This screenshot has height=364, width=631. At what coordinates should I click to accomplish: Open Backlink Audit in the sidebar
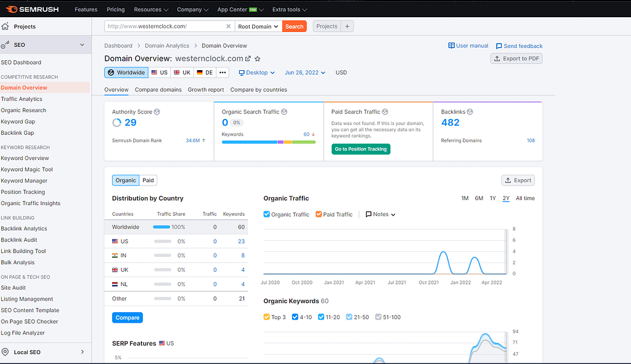click(19, 240)
